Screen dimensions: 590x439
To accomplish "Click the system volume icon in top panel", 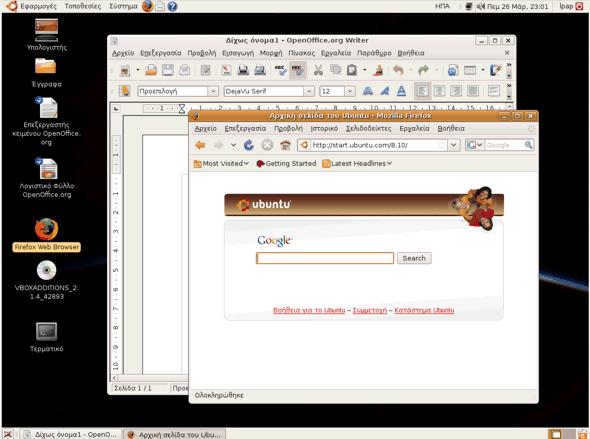I will (x=481, y=6).
